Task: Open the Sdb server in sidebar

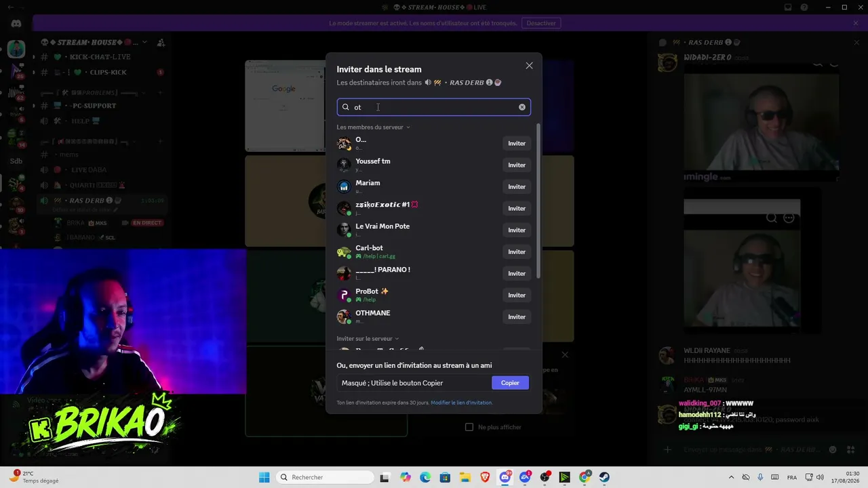Action: coord(16,161)
